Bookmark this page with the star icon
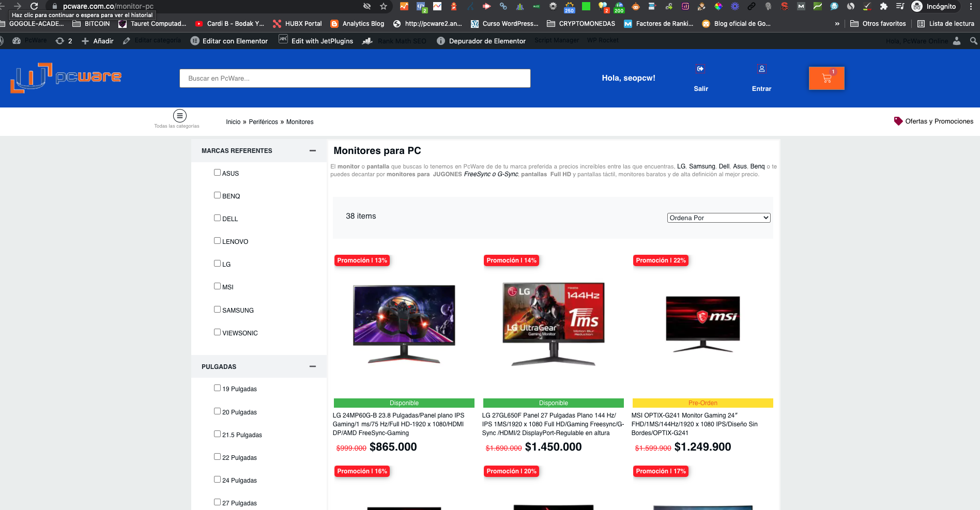Viewport: 980px width, 510px height. click(x=384, y=6)
